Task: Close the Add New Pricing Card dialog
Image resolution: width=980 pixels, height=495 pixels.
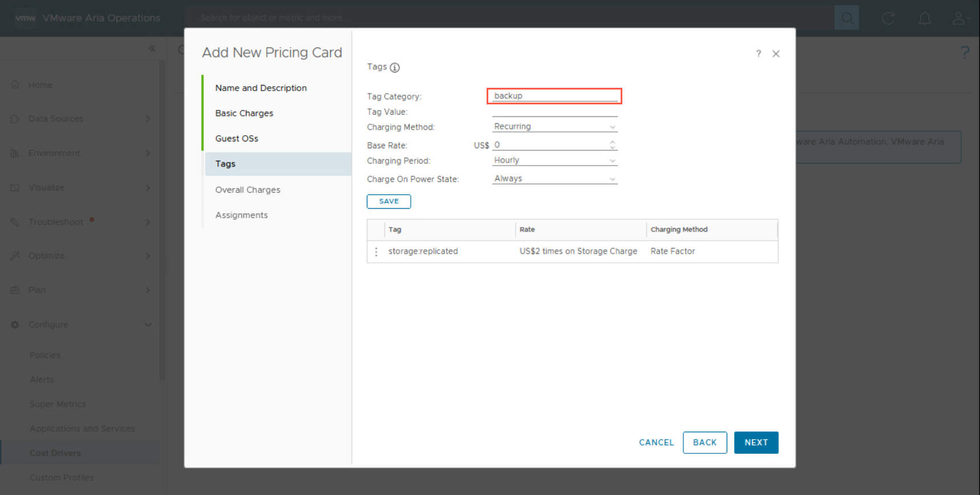Action: pos(776,54)
